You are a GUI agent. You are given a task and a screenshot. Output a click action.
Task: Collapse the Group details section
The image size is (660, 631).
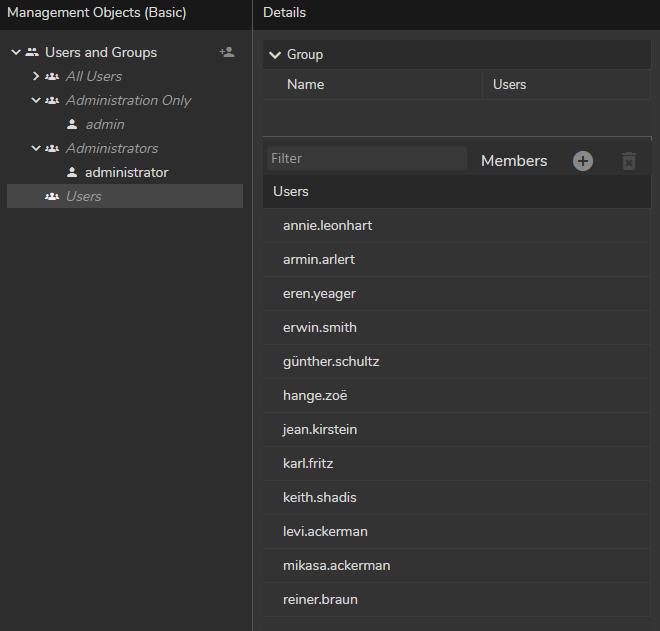275,55
